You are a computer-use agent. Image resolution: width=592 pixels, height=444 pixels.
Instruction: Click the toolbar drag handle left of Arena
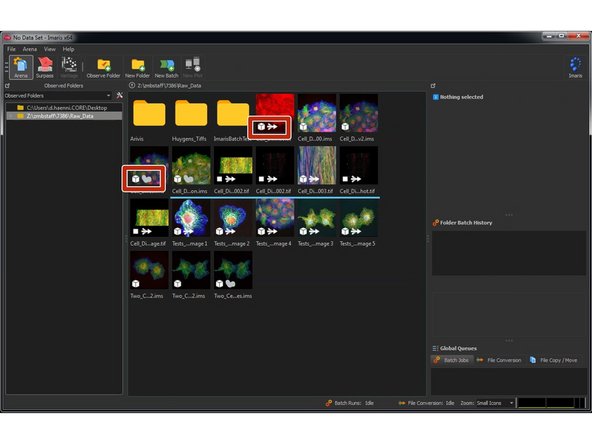tap(6, 67)
